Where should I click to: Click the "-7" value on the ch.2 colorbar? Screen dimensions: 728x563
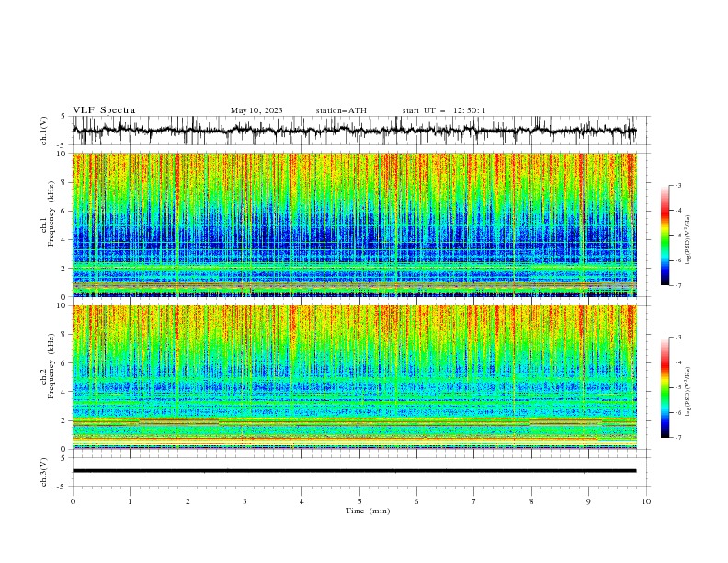677,438
